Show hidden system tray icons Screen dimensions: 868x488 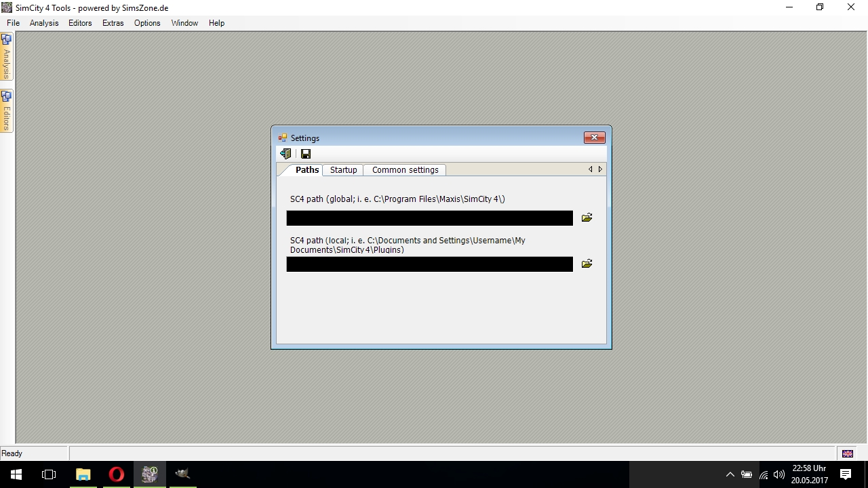(730, 474)
